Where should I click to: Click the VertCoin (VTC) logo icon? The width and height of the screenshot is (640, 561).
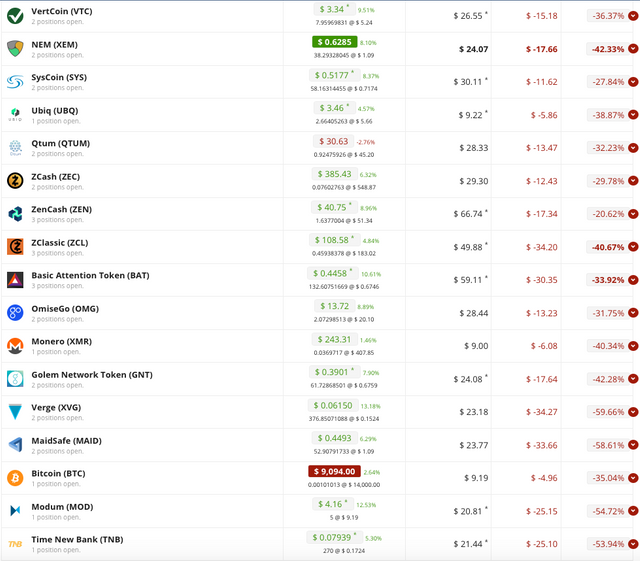point(15,16)
